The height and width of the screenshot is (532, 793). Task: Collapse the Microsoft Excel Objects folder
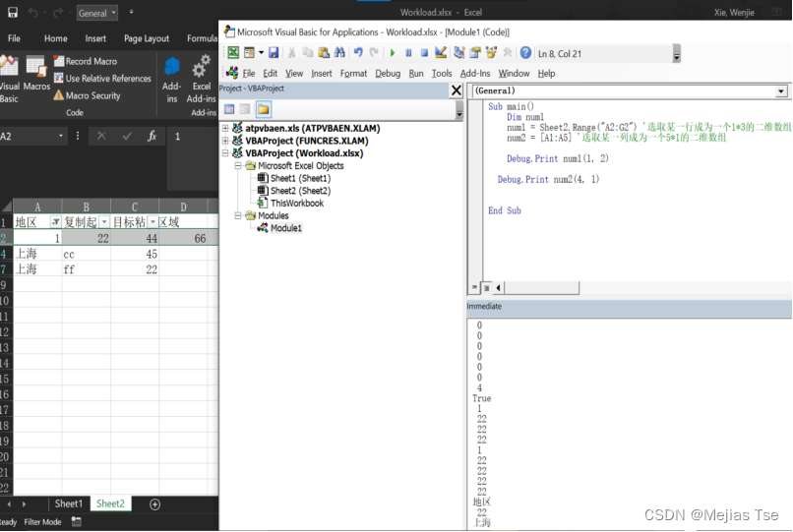pos(238,165)
